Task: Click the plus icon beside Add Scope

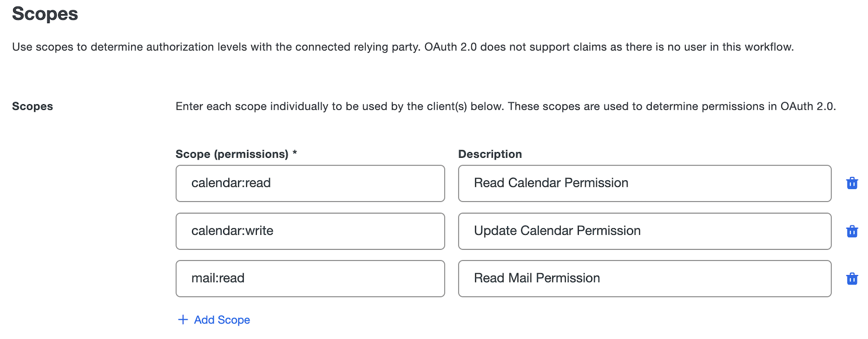Action: click(182, 319)
